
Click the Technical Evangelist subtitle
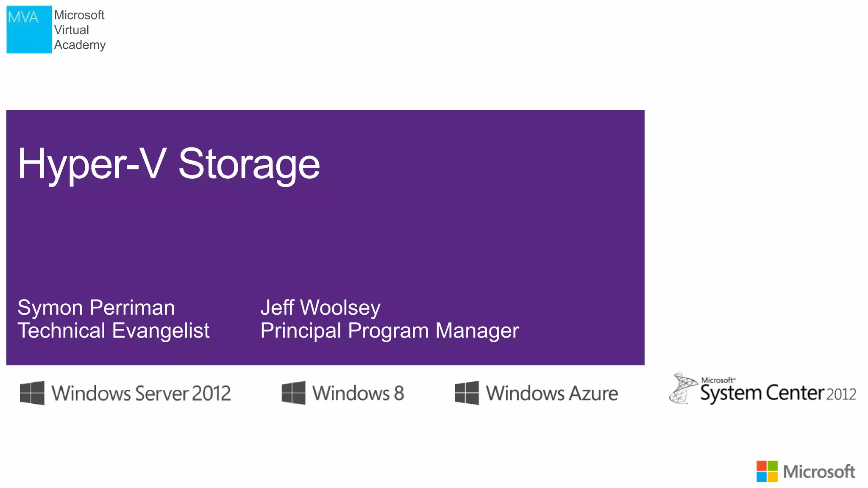click(114, 331)
